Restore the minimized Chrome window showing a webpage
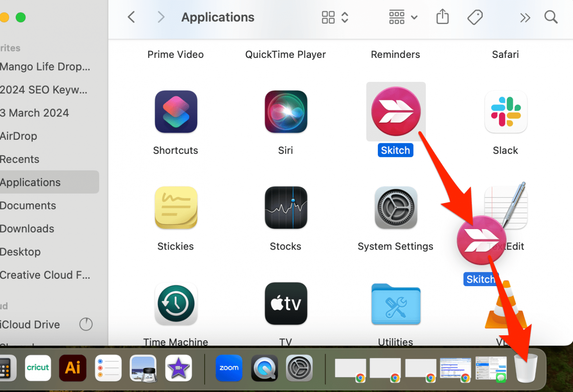This screenshot has height=392, width=573. click(x=456, y=370)
